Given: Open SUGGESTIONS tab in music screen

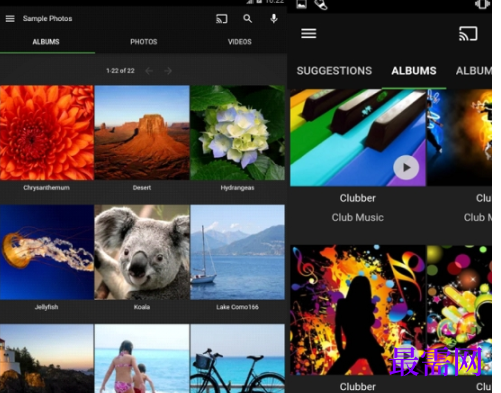Looking at the screenshot, I should (334, 71).
